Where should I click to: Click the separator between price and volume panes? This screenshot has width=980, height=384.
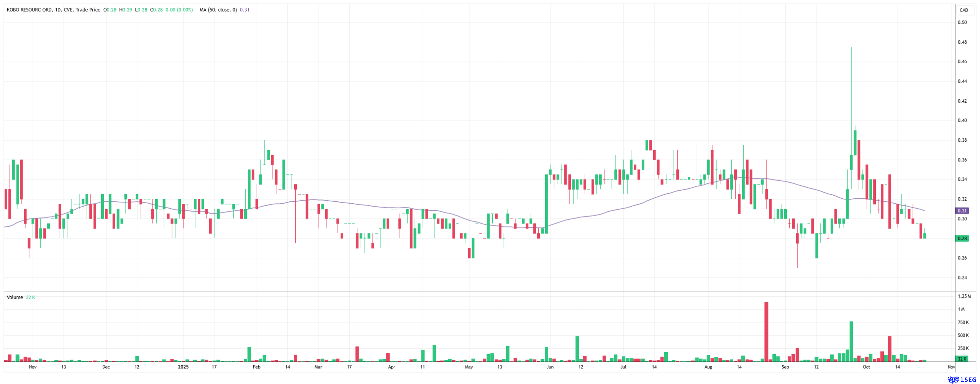[479, 291]
